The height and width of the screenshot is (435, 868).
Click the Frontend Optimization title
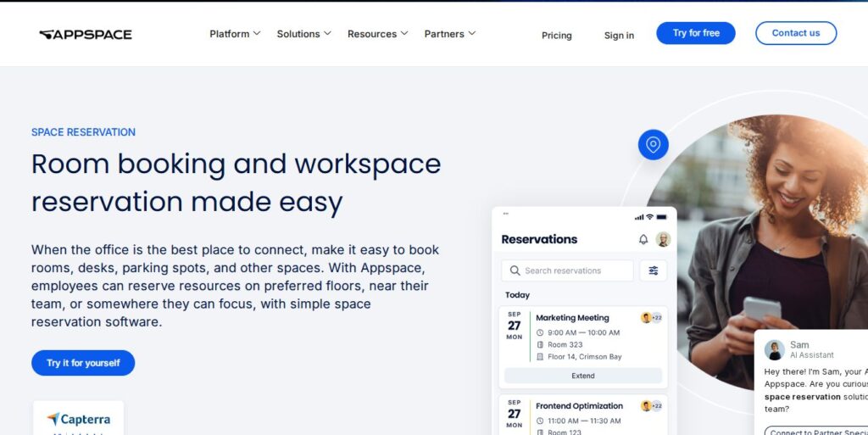pyautogui.click(x=579, y=406)
